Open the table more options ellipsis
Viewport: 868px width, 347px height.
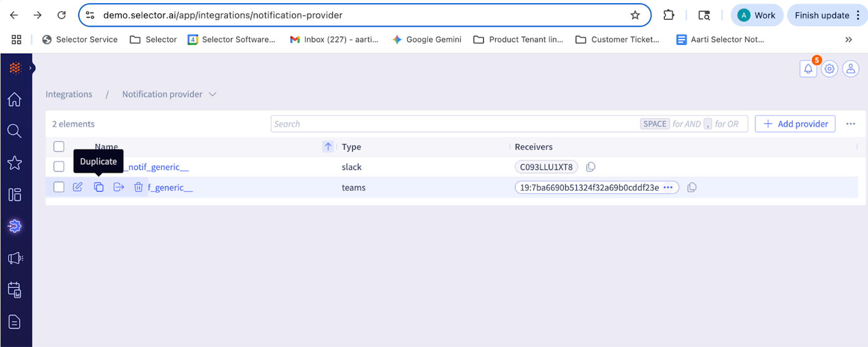pyautogui.click(x=850, y=124)
